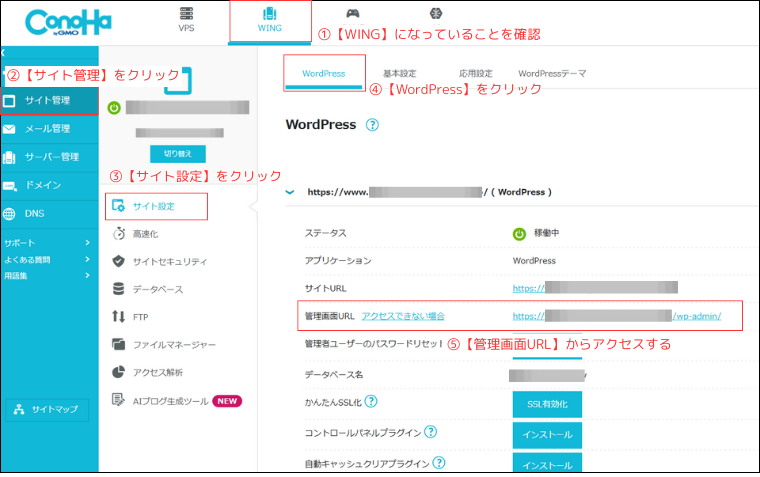The width and height of the screenshot is (760, 477).
Task: Expand the サポート sidebar entry
Action: (47, 243)
